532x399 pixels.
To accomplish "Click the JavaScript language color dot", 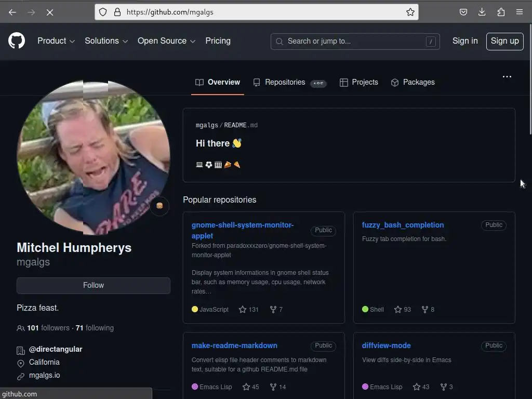I will 195,309.
